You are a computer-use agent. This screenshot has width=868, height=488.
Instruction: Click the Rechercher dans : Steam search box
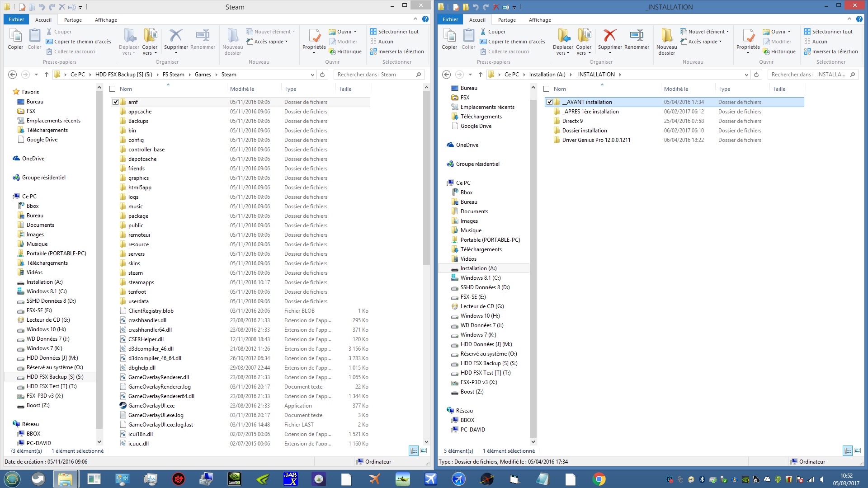click(379, 75)
